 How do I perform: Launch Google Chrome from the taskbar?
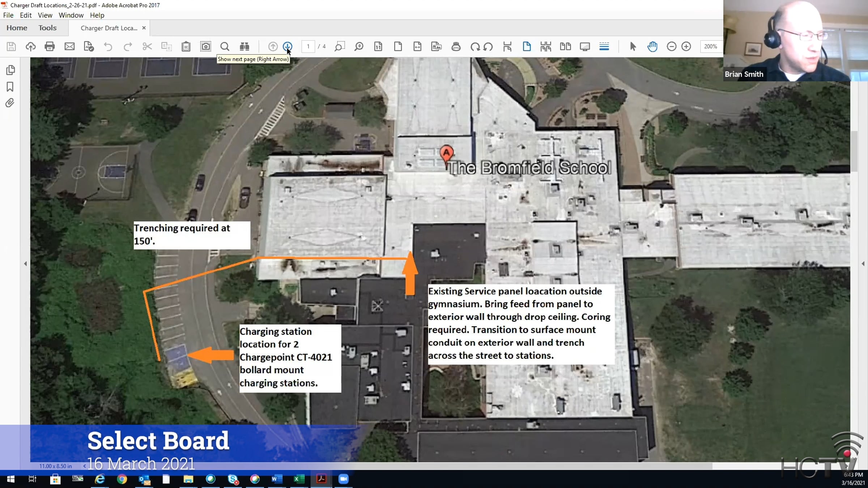point(122,479)
